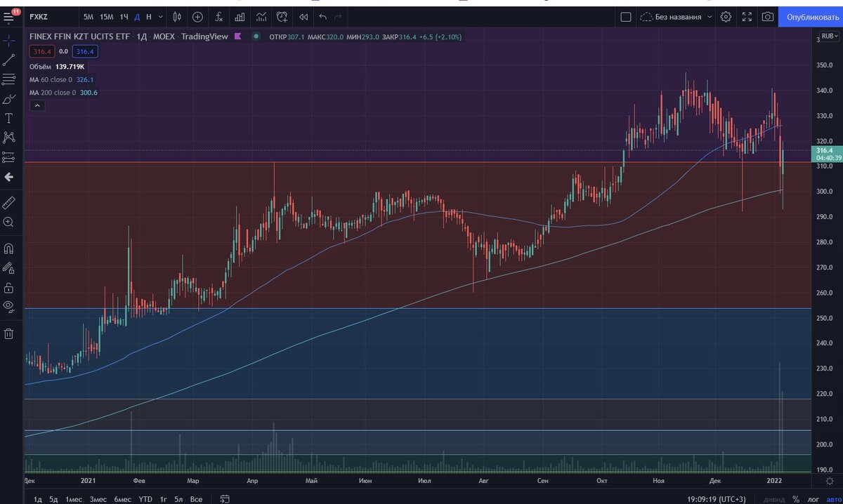Screen dimensions: 843x504
Task: Create a new alert with the clock icon
Action: (x=281, y=16)
